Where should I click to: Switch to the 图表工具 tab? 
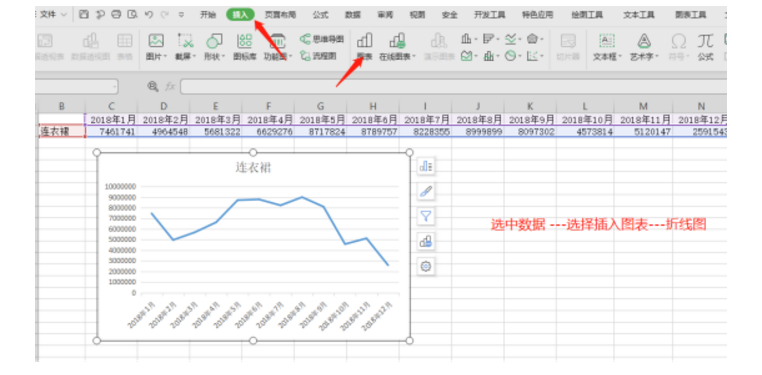691,15
